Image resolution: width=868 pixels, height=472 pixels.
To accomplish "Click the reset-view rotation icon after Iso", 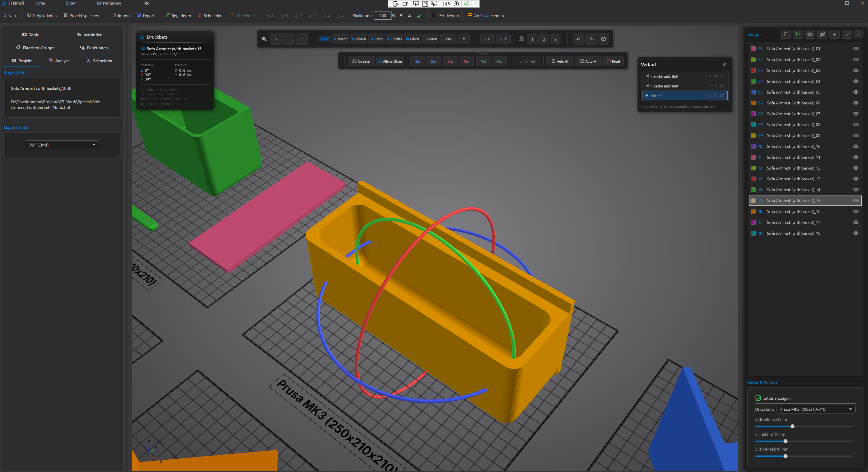I will pyautogui.click(x=464, y=39).
